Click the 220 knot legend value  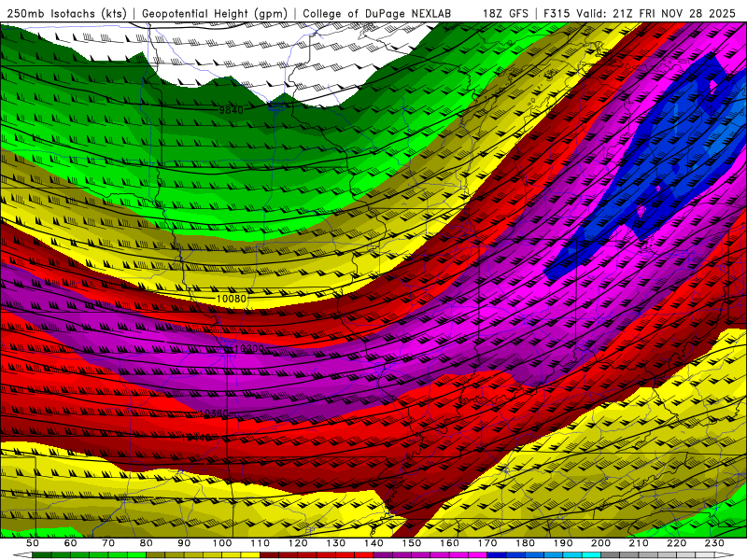(x=677, y=543)
